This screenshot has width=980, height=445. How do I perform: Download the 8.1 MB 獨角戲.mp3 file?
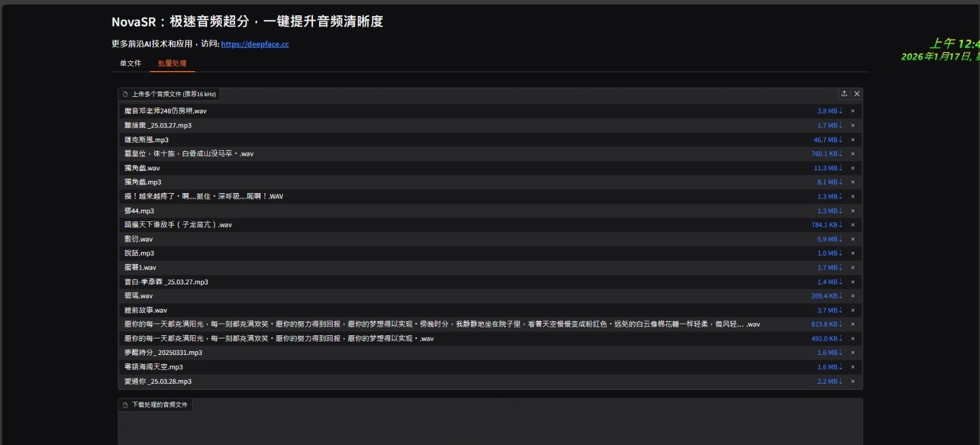tap(830, 182)
